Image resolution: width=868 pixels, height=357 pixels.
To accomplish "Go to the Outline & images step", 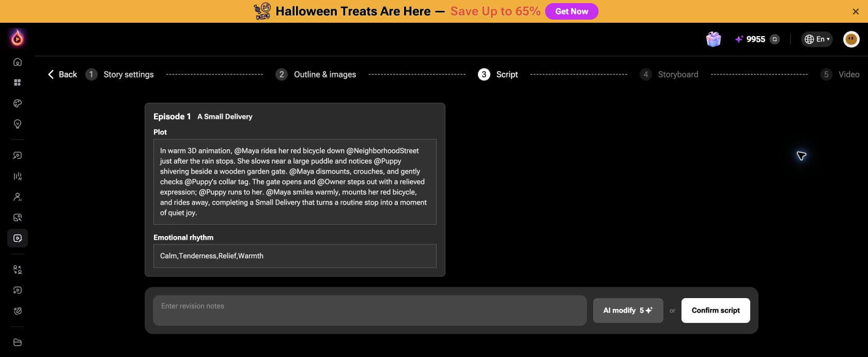I will [x=316, y=74].
